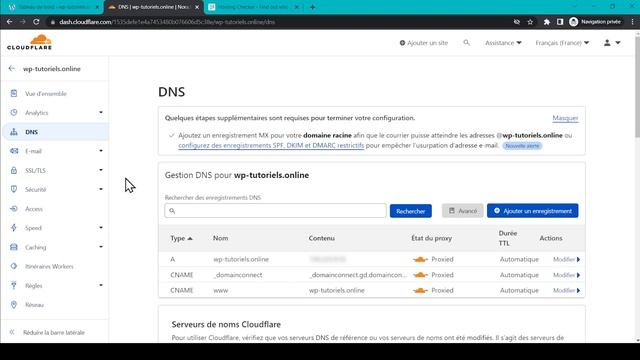Screen dimensions: 640x360
Task: Collapse sidebar via Réduire la barre latérale
Action: (x=53, y=332)
